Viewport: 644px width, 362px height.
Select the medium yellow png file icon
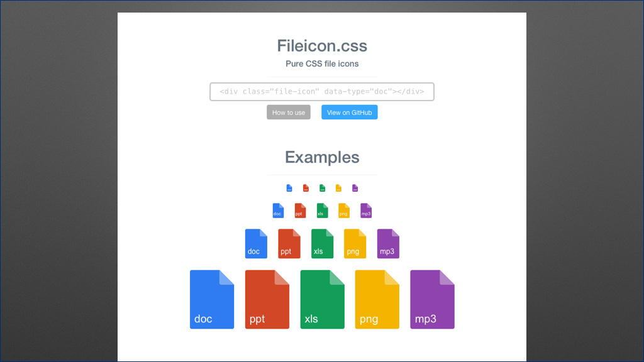[x=355, y=244]
